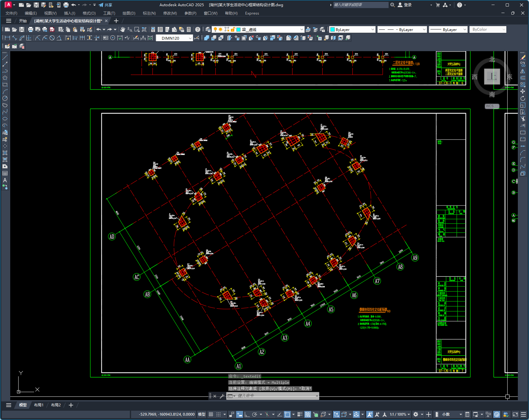529x420 pixels.
Task: Select the Line drawing tool
Action: 5,58
